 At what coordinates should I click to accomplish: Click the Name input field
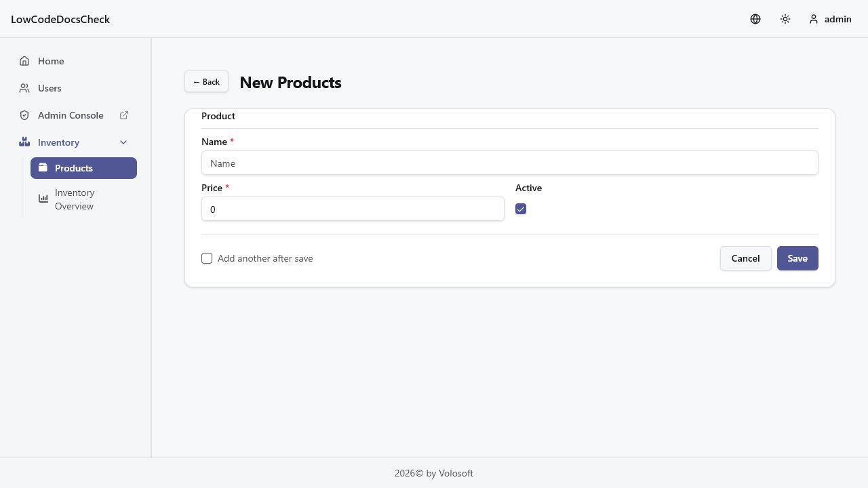click(510, 163)
